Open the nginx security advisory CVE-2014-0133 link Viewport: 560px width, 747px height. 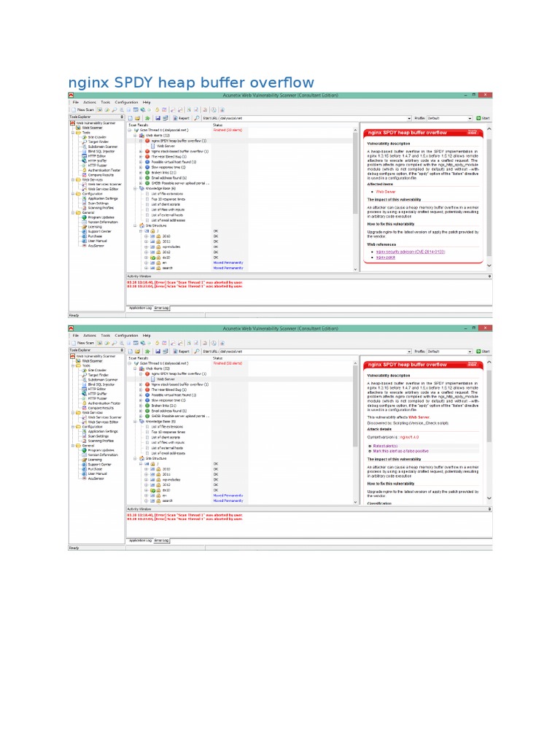tap(411, 252)
